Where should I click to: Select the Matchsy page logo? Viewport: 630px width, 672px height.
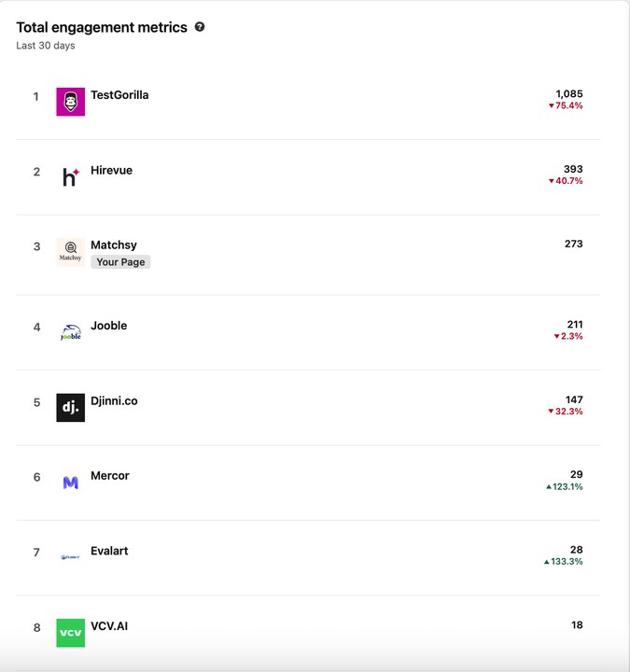[x=70, y=252]
